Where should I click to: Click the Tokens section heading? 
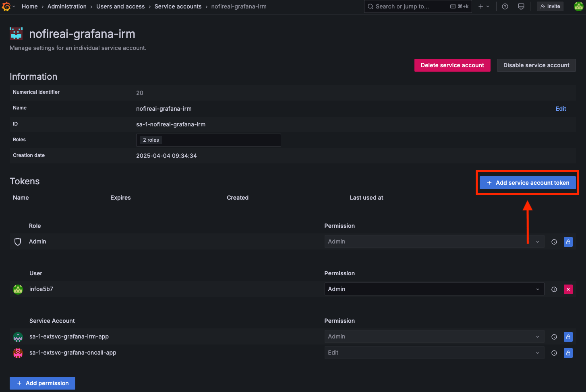[x=25, y=181]
